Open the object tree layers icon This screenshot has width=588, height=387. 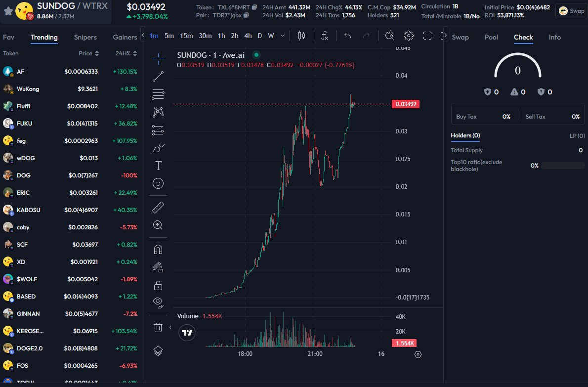coord(158,351)
